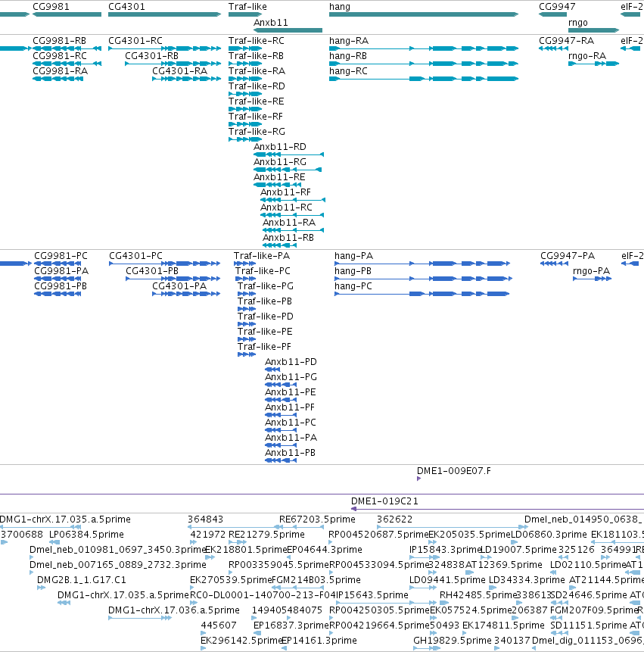Select the Anxb11 gene feature
The image size is (644, 652).
[288, 30]
